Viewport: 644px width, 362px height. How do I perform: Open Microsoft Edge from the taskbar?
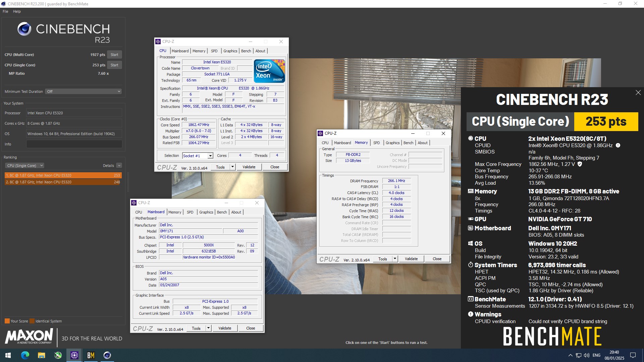pos(25,355)
